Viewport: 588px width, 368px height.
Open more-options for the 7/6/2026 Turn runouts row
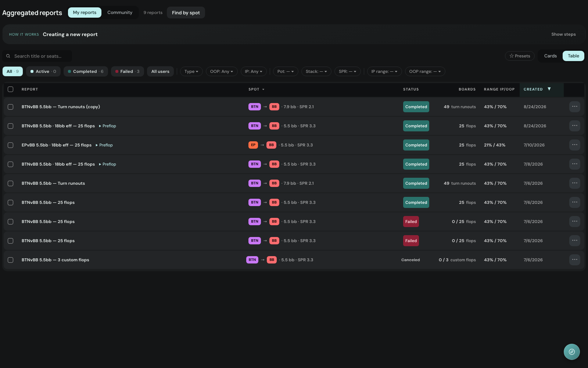tap(575, 183)
